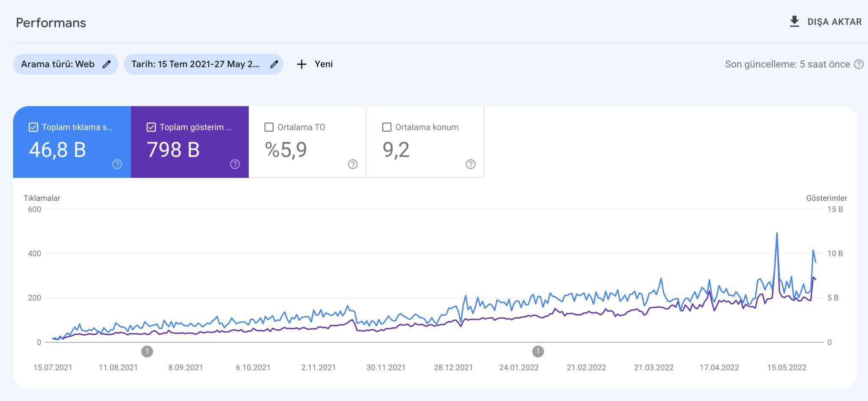Image resolution: width=868 pixels, height=401 pixels.
Task: Click the plus icon to add filter
Action: 301,64
